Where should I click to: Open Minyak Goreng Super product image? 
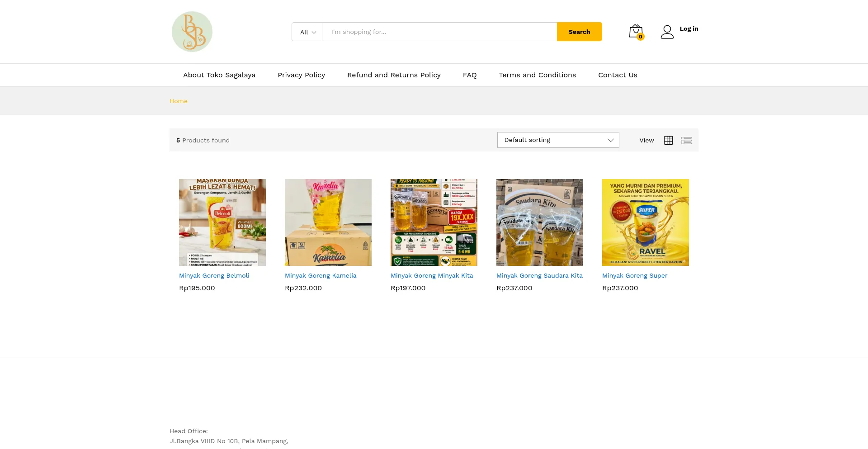pos(646,222)
